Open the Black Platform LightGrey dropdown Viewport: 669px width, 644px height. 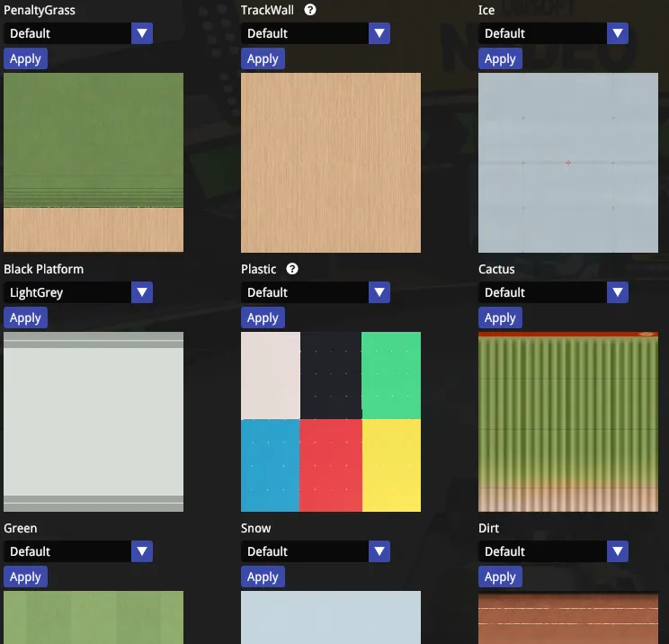click(78, 292)
